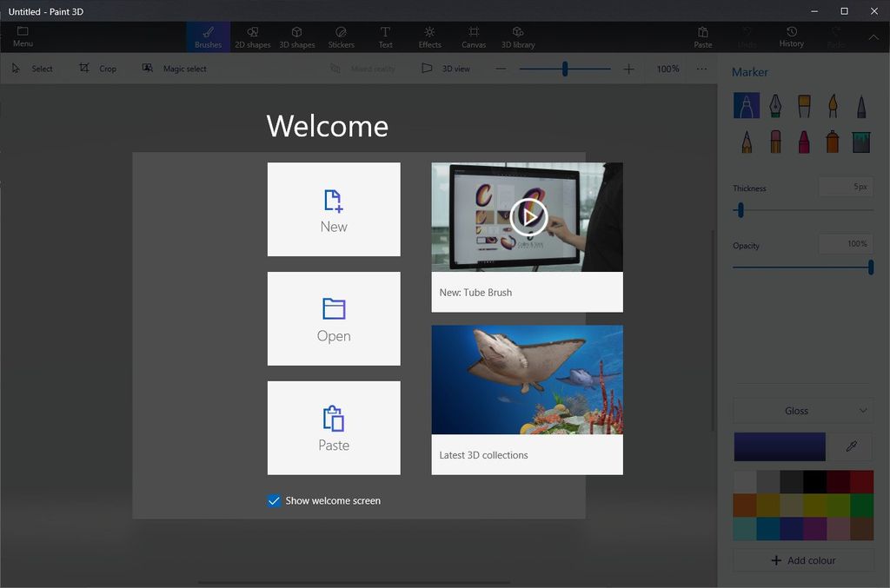The width and height of the screenshot is (890, 588).
Task: Open the eyedropper colour picker
Action: pyautogui.click(x=850, y=446)
